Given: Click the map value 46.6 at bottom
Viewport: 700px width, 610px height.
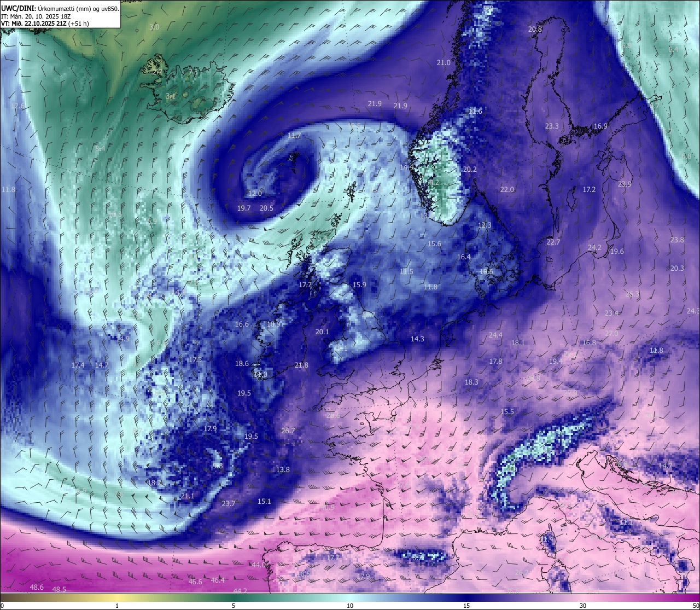Looking at the screenshot, I should tap(195, 582).
